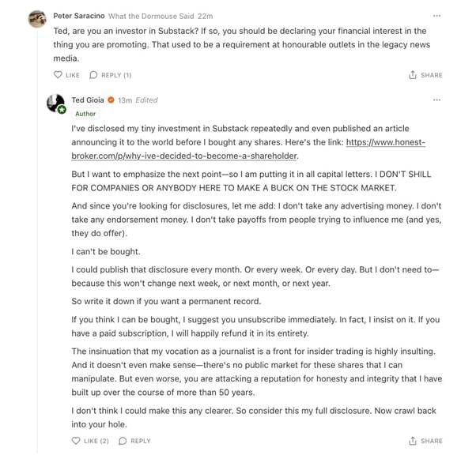Screen dimensions: 476x455
Task: Like Ted Gioia's reply with heart icon
Action: coord(76,441)
